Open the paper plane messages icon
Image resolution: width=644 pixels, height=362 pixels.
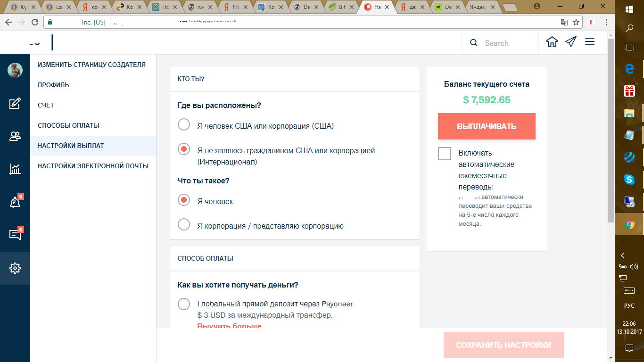click(570, 42)
